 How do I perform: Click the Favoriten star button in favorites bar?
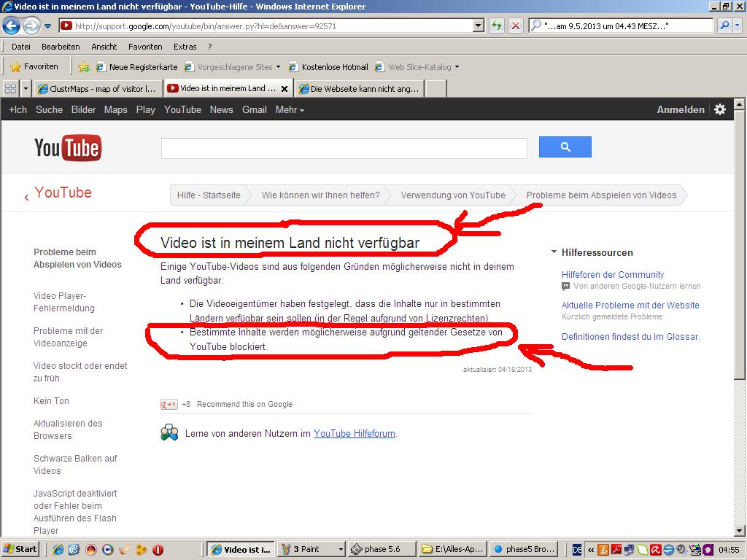(34, 66)
